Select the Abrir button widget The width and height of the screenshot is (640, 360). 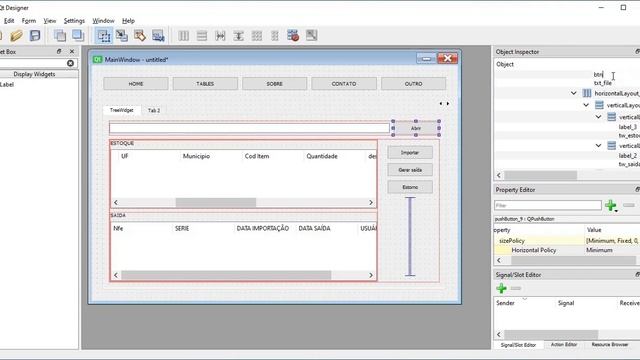[x=416, y=128]
